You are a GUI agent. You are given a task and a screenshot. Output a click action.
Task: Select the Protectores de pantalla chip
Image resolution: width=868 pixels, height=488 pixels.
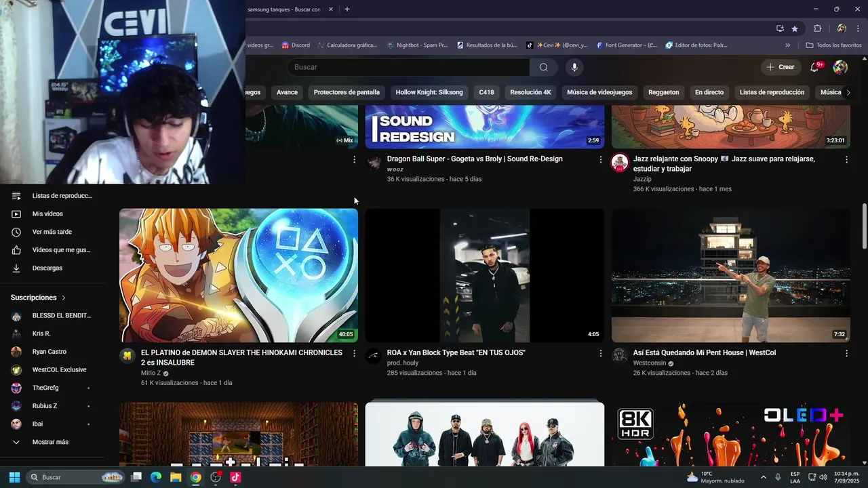point(347,92)
